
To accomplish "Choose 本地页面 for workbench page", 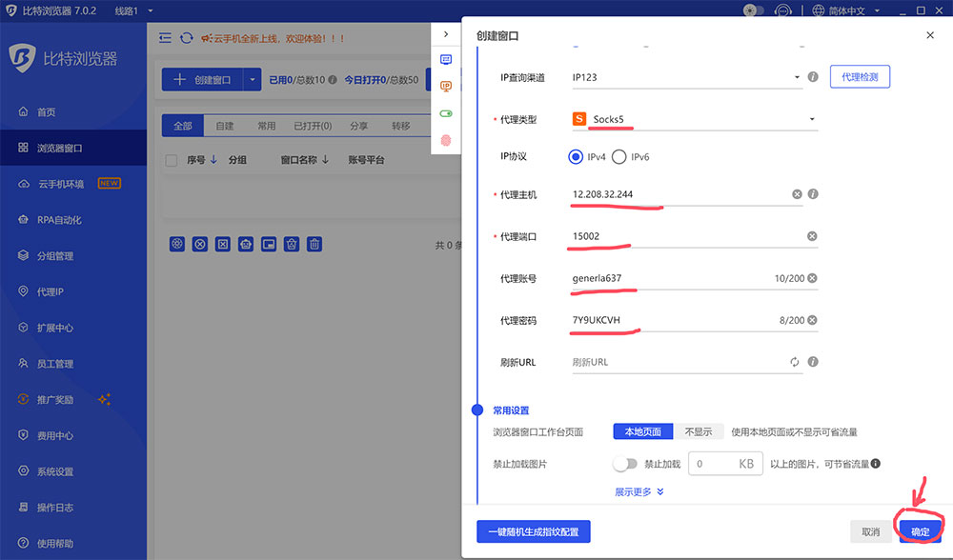I will pos(643,431).
